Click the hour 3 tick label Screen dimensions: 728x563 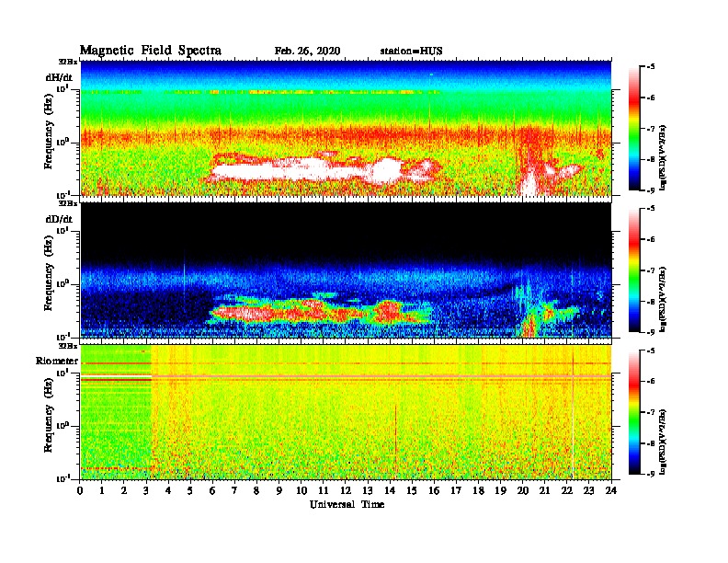click(146, 490)
